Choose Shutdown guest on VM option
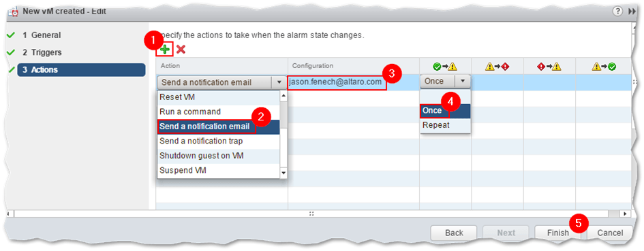The height and width of the screenshot is (251, 644). pos(218,156)
